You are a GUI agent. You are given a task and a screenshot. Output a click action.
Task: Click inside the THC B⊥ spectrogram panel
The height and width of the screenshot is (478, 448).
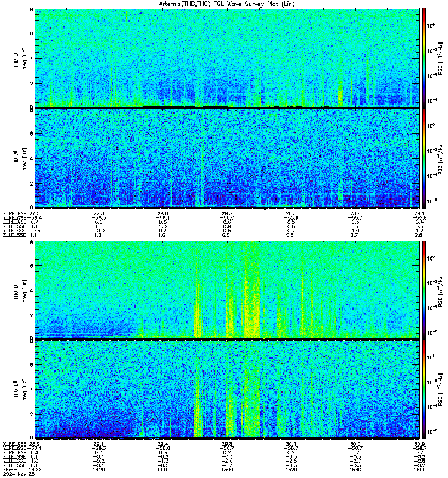[227, 290]
